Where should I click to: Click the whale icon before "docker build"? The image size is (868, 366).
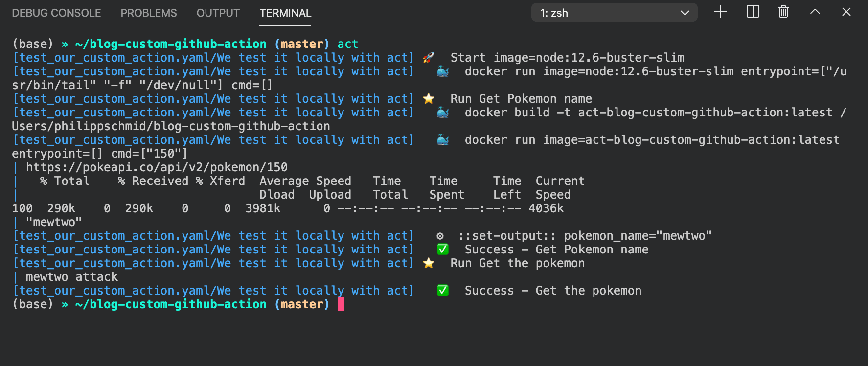click(443, 113)
